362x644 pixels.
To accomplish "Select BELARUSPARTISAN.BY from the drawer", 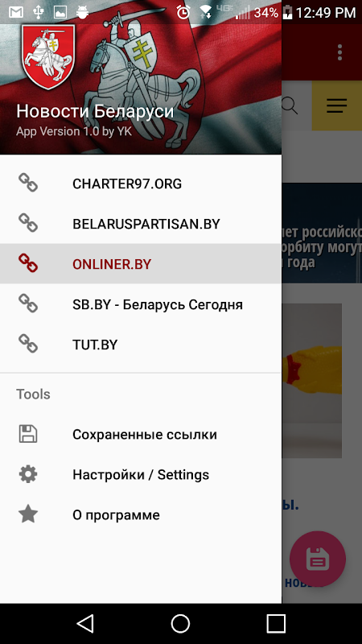I will point(141,224).
